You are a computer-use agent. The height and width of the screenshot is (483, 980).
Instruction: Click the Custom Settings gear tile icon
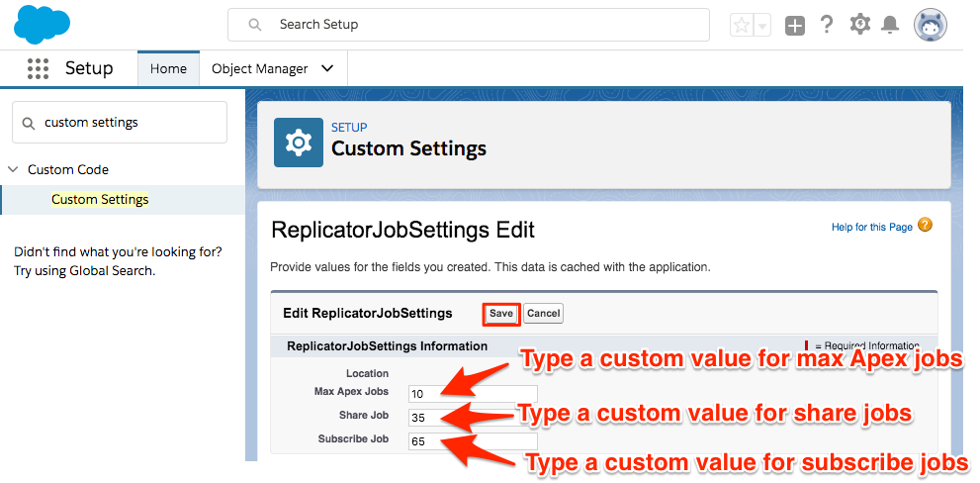(x=299, y=143)
